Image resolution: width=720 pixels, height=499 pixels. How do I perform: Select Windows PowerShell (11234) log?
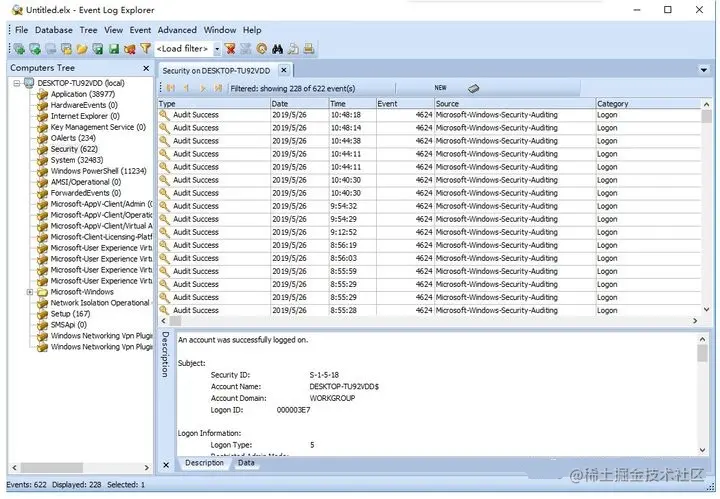click(x=98, y=171)
